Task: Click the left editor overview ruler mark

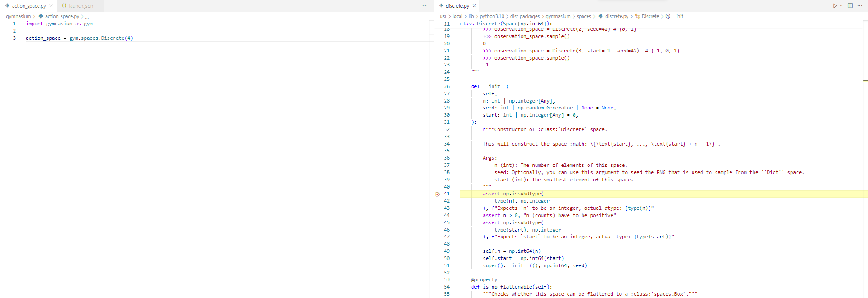Action: click(431, 34)
